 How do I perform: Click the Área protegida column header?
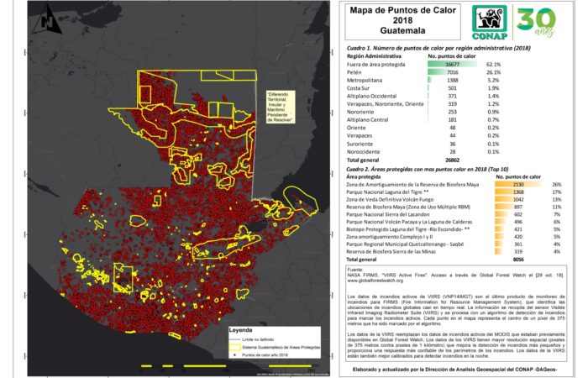coord(363,176)
